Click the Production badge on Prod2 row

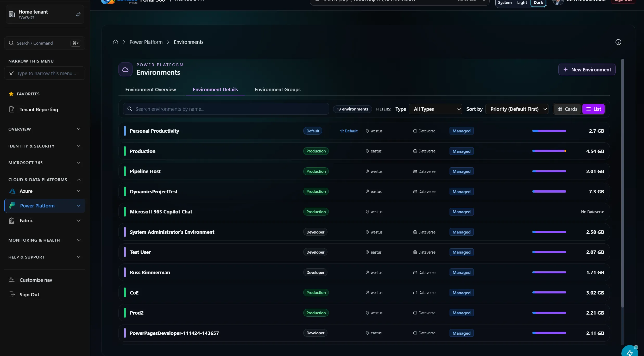point(316,313)
